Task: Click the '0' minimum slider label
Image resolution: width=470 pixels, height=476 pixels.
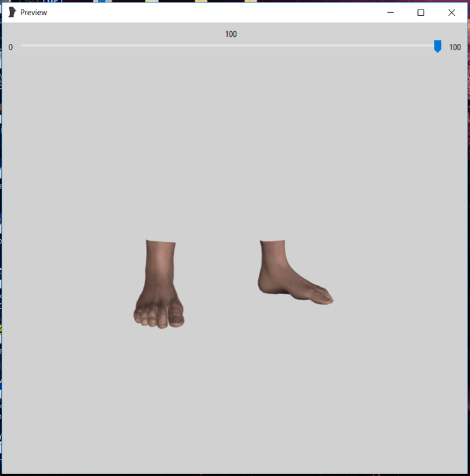Action: 11,48
